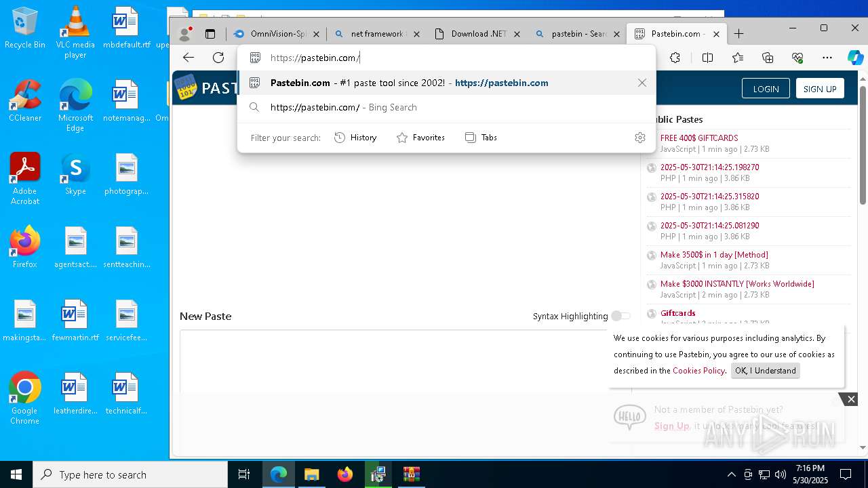Open the Make 3500$ in 1 day paste
This screenshot has height=488, width=868.
coord(714,255)
